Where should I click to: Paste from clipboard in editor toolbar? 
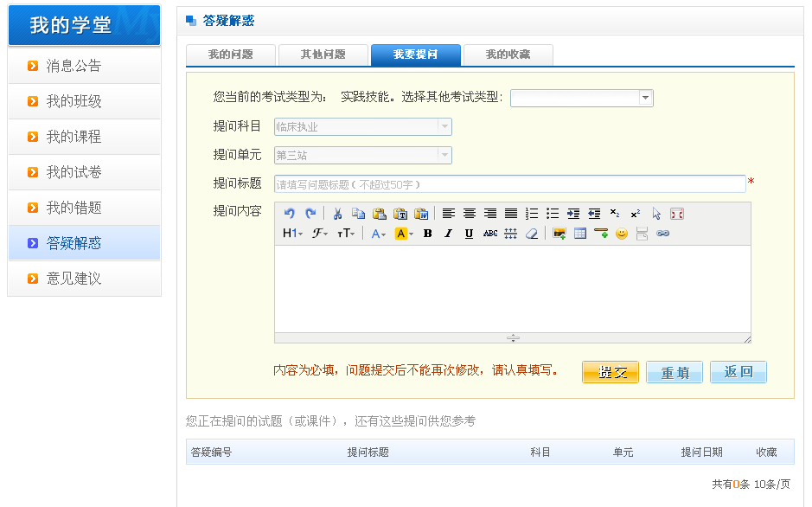click(380, 214)
